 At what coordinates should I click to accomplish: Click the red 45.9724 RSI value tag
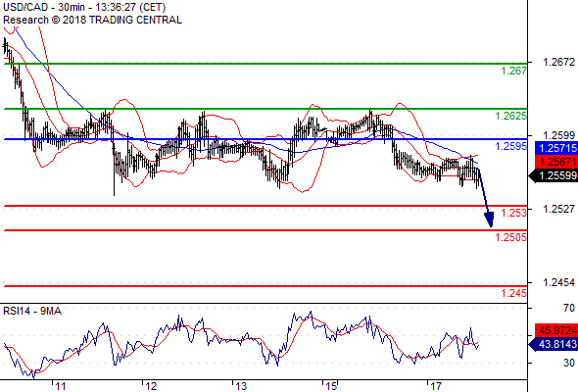[x=556, y=330]
